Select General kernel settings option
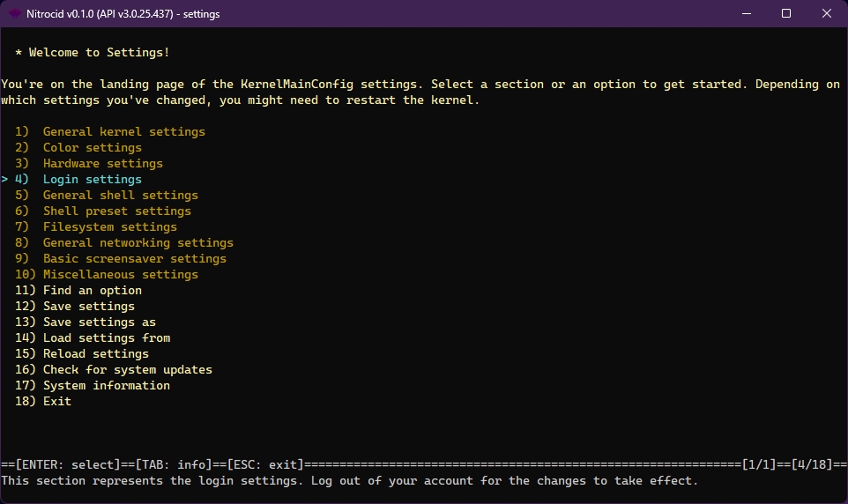This screenshot has width=848, height=504. point(123,131)
